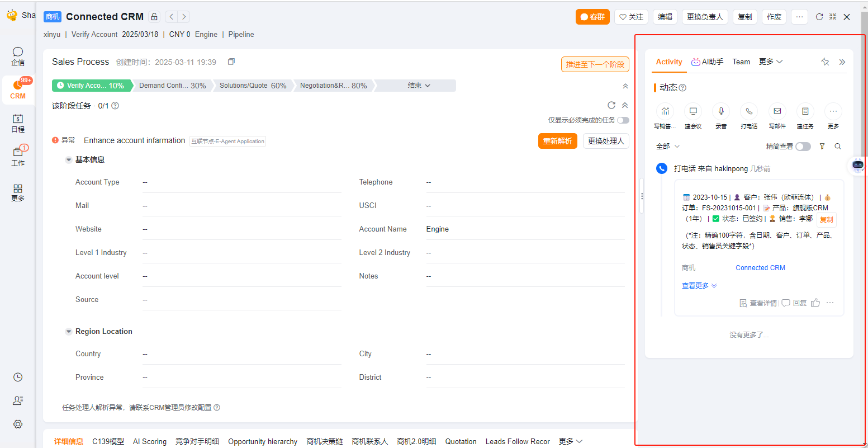The image size is (868, 448).
Task: Collapse the Region Location section
Action: tap(69, 332)
